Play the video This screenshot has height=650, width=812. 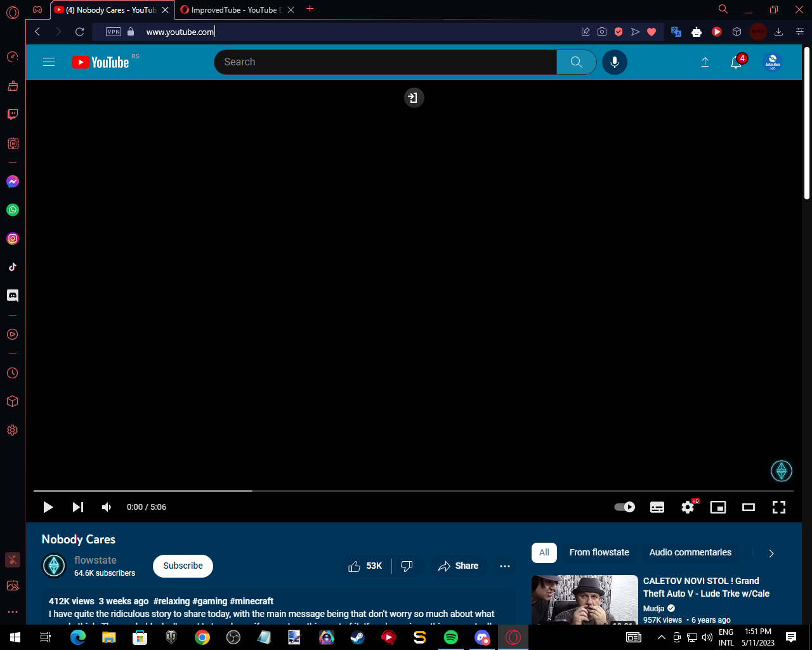(48, 507)
